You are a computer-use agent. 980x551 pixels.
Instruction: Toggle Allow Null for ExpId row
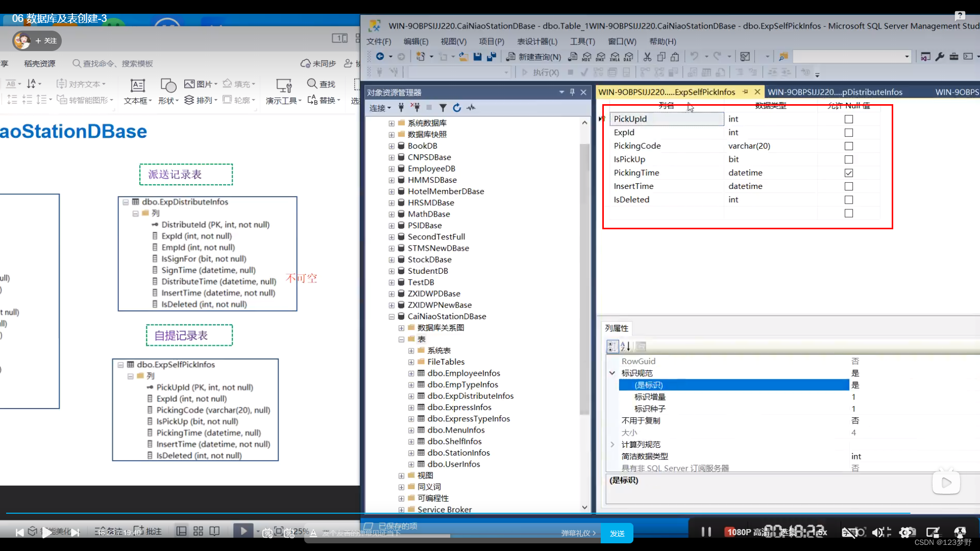click(849, 133)
